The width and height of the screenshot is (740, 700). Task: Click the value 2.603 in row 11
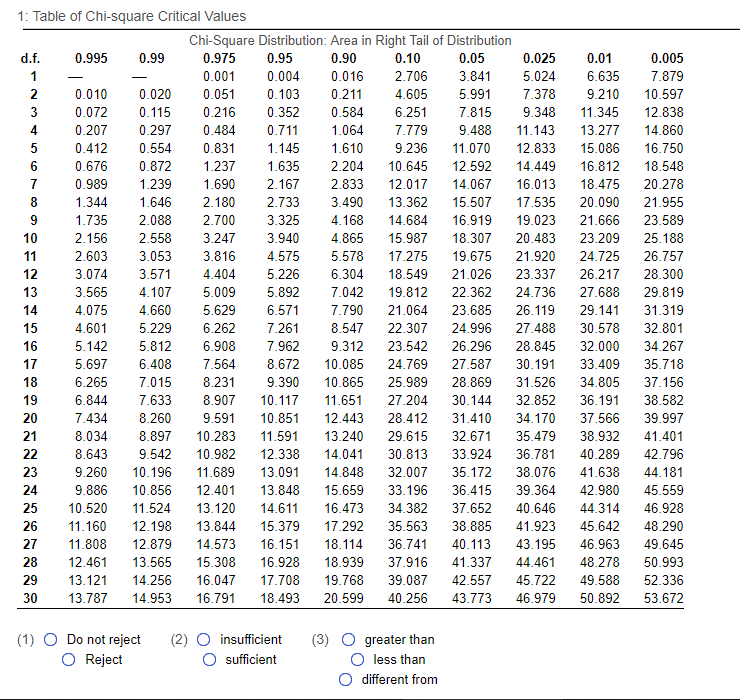click(x=91, y=256)
